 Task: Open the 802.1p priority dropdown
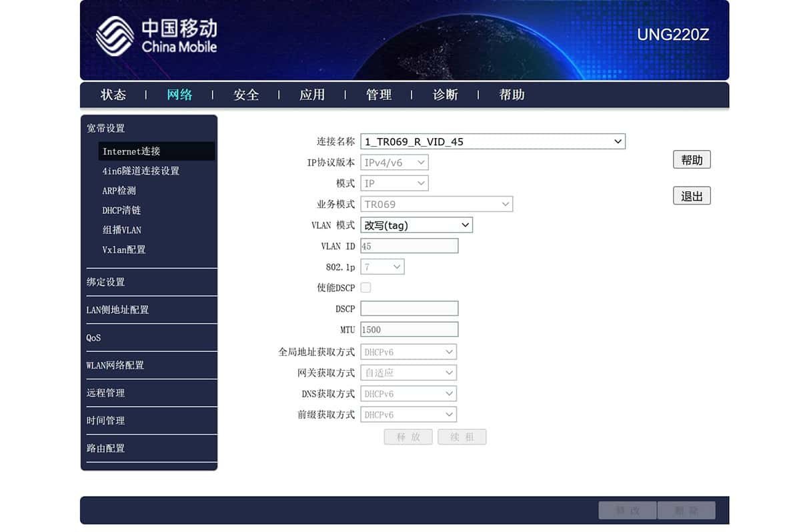(382, 267)
